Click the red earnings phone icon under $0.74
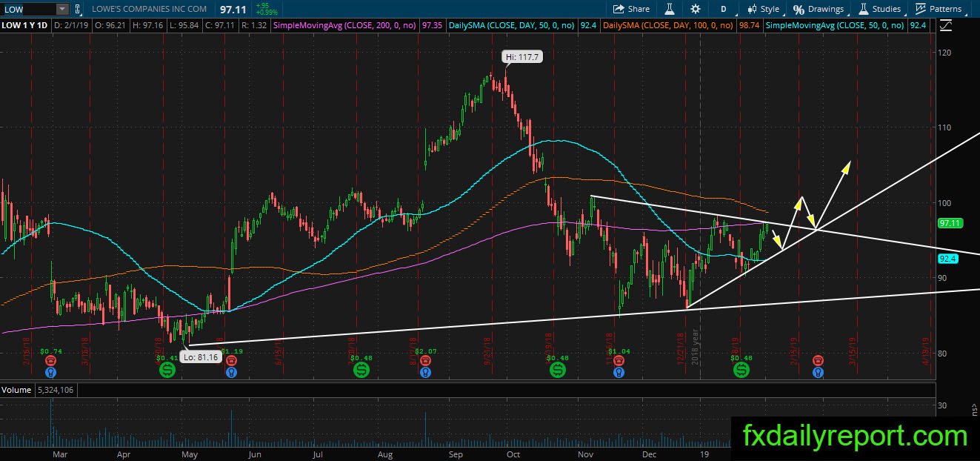Screen dimensions: 980x461 click(51, 359)
